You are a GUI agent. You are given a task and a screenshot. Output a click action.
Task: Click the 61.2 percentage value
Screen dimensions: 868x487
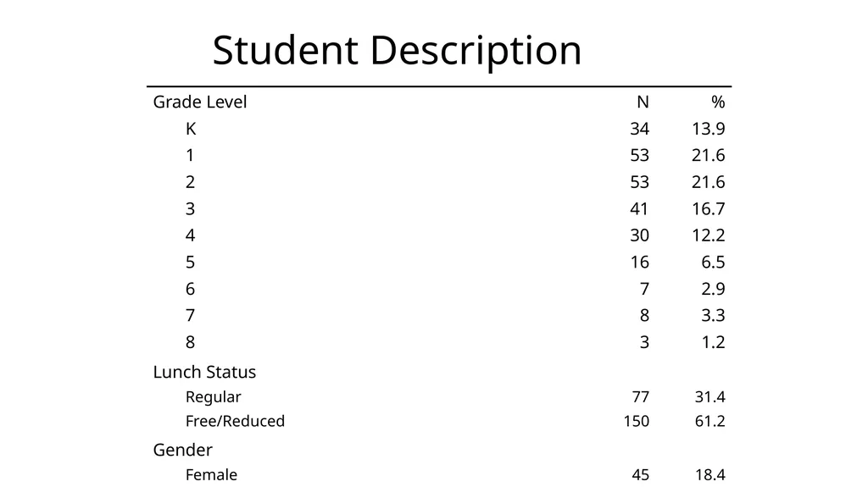point(709,421)
